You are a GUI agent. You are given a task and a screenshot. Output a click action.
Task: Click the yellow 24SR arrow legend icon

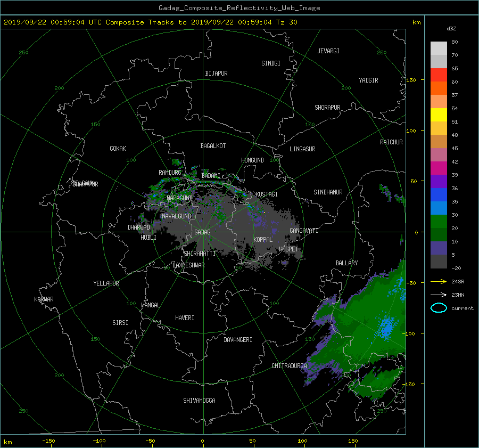tap(439, 281)
